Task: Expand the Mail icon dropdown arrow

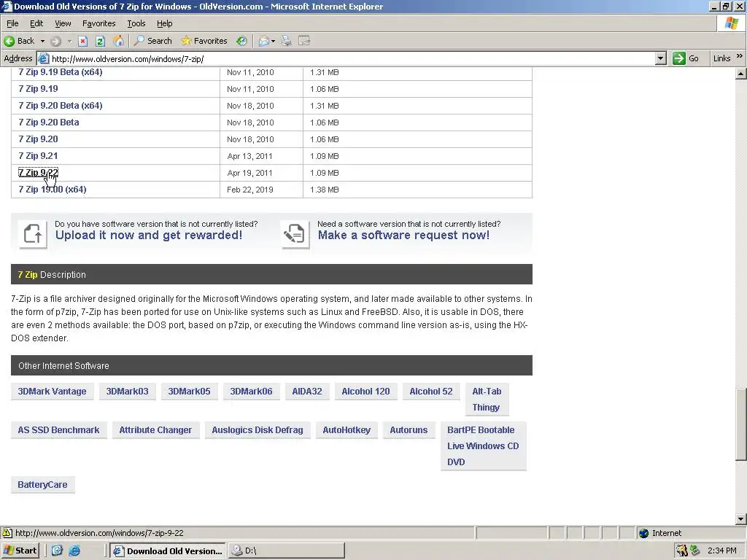Action: pyautogui.click(x=273, y=41)
